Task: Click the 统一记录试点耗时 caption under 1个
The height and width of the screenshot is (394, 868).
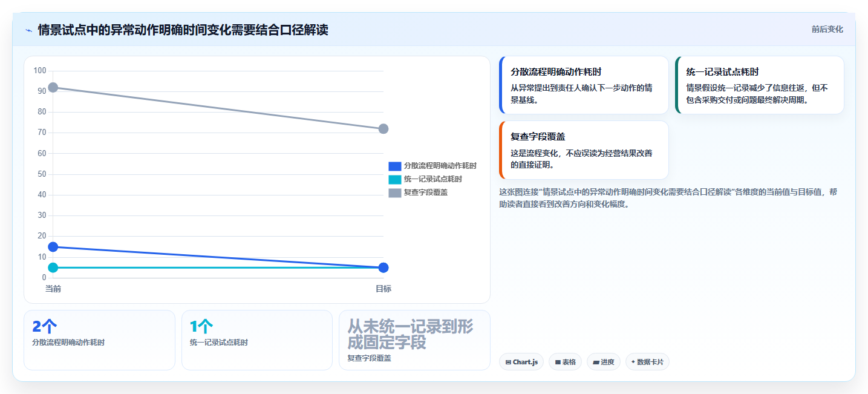Action: 219,343
